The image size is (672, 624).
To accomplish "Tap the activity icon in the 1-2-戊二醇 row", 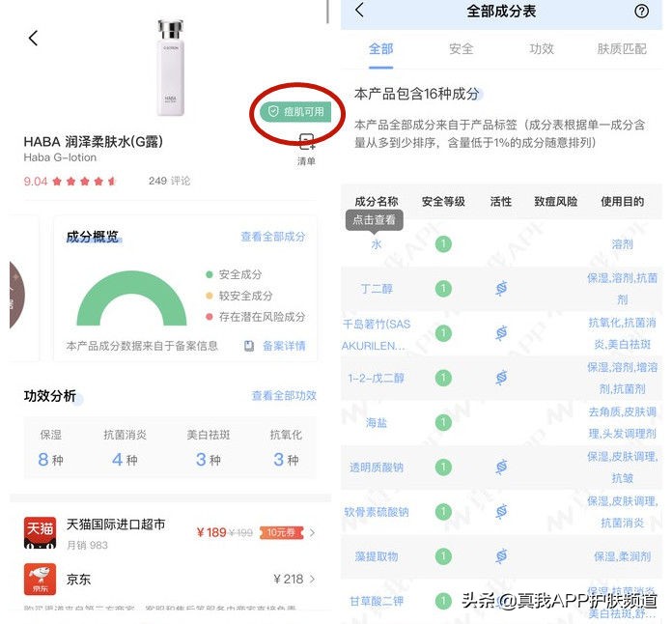I will pyautogui.click(x=501, y=378).
